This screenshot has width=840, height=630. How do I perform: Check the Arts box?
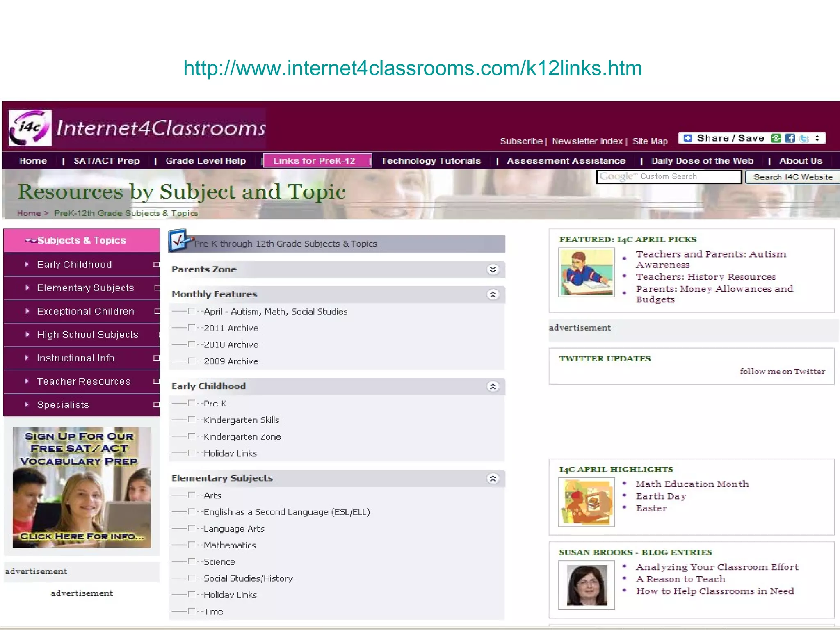pyautogui.click(x=192, y=495)
